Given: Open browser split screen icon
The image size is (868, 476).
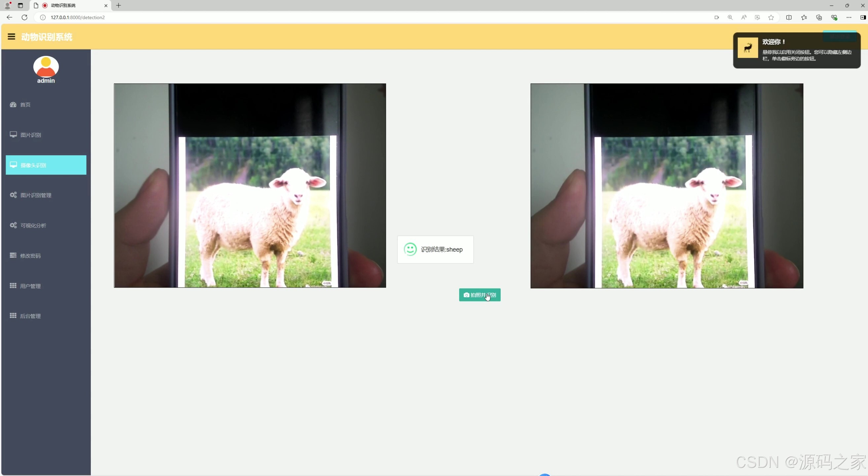Looking at the screenshot, I should pos(789,17).
